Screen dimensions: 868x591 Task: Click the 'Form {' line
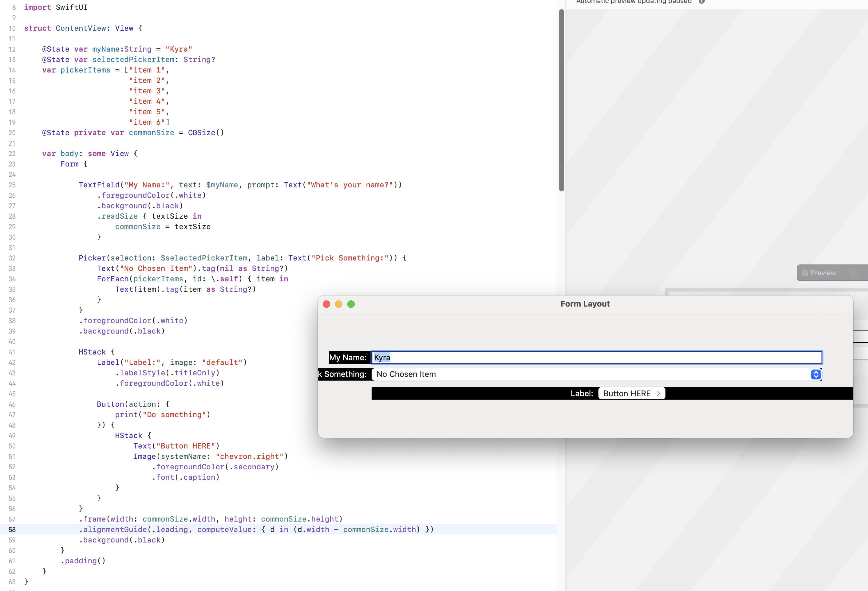pos(74,164)
